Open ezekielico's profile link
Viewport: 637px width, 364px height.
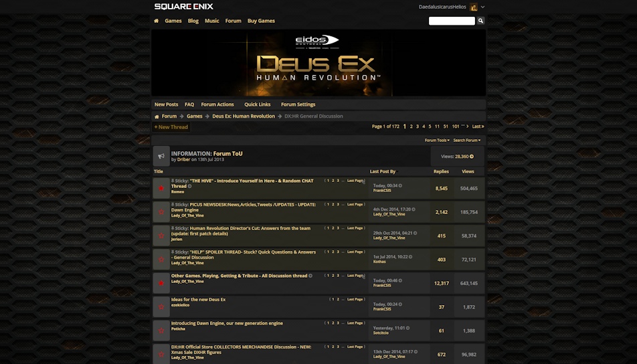point(181,305)
